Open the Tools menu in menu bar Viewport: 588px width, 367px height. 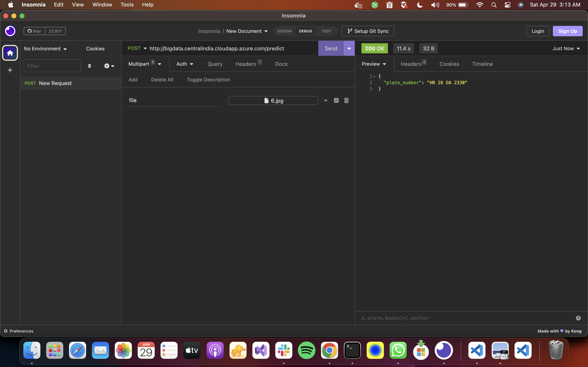tap(127, 5)
